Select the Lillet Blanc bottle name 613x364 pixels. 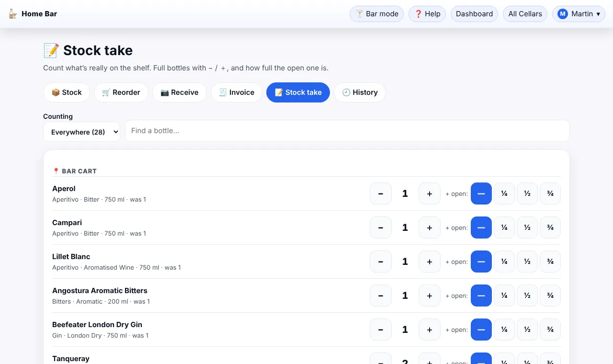pos(71,257)
